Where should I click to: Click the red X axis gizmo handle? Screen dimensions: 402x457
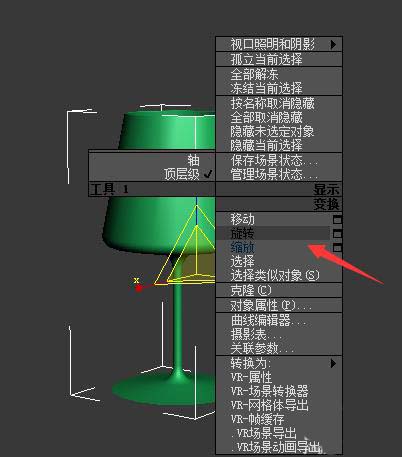click(139, 288)
